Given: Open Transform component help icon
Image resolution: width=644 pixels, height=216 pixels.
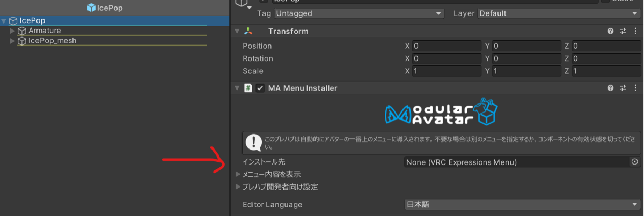Looking at the screenshot, I should click(x=610, y=32).
